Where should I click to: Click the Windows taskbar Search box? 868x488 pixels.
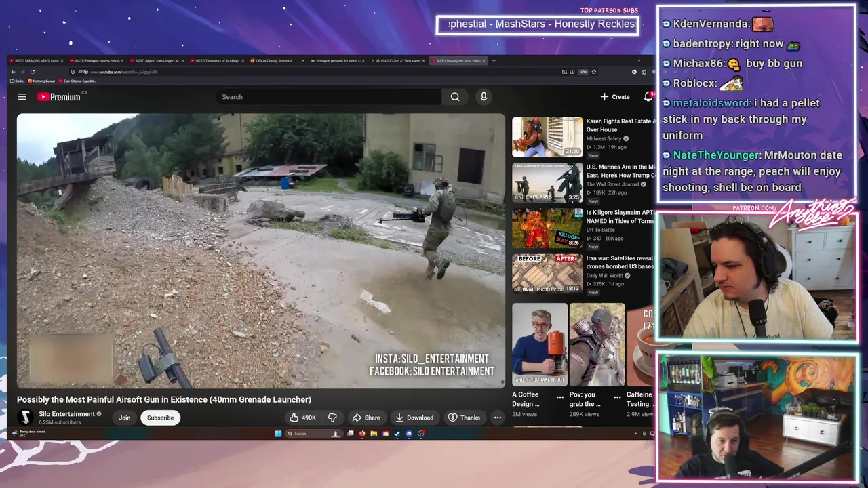pos(313,434)
